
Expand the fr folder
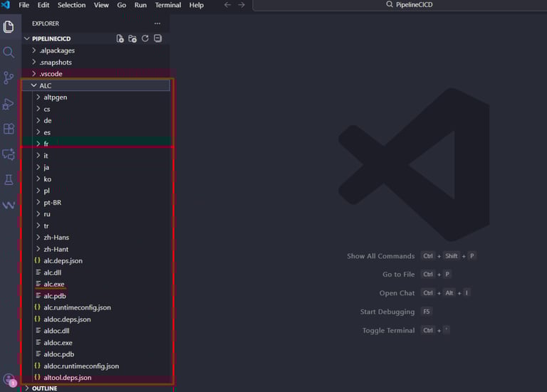coord(96,144)
